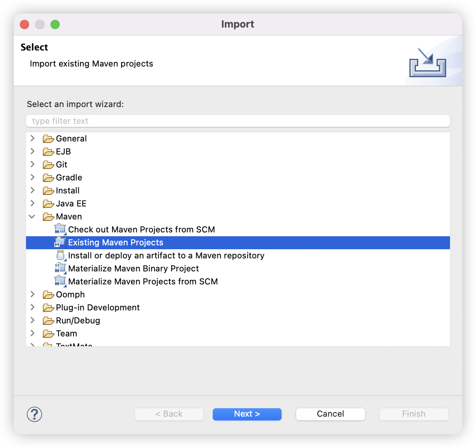Open the help question mark icon
This screenshot has width=476, height=448.
pos(34,414)
